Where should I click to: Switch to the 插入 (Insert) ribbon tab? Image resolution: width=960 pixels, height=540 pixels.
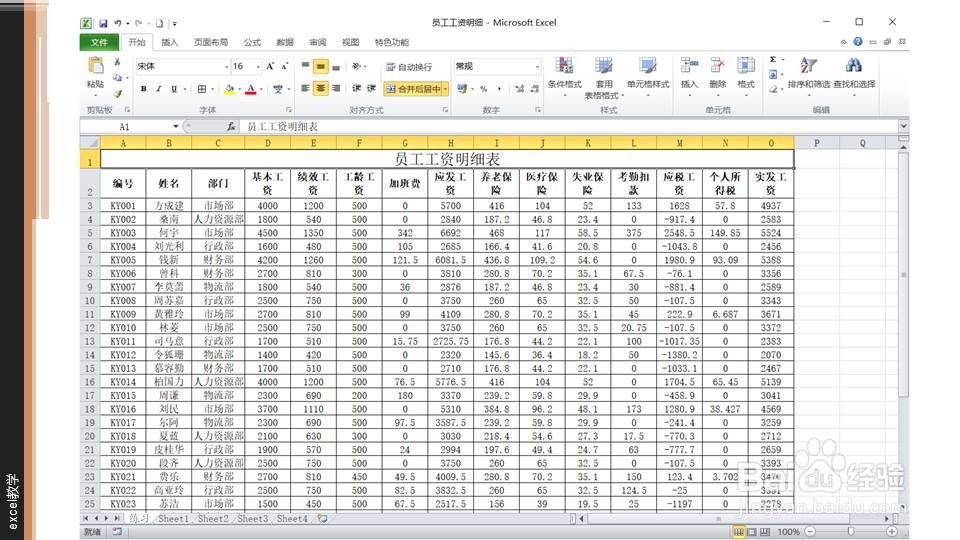click(x=170, y=42)
